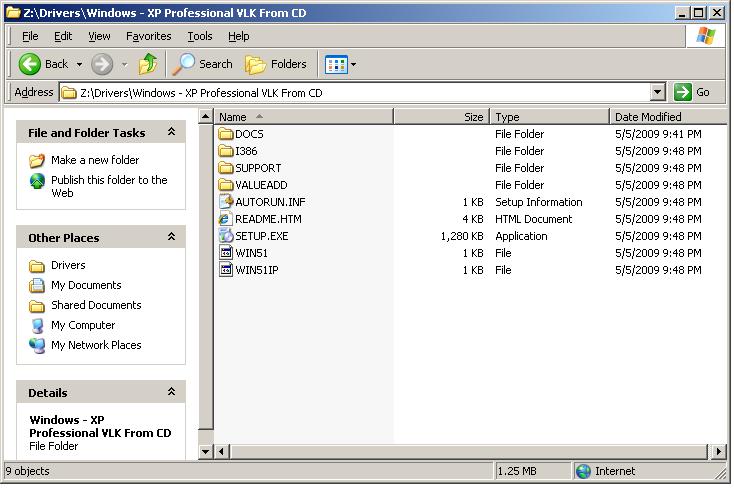Click the '5/5/2009 9:41 PM' date cell
Screen dimensions: 734x488
click(658, 134)
